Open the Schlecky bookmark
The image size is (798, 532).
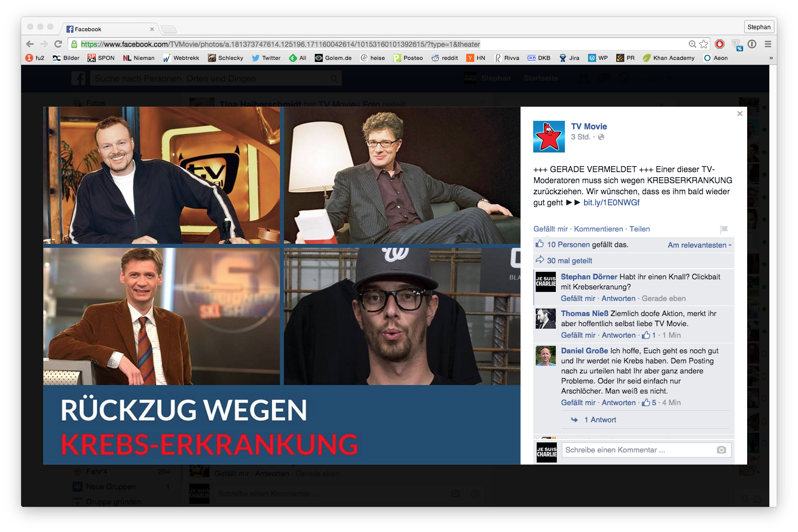tap(226, 58)
